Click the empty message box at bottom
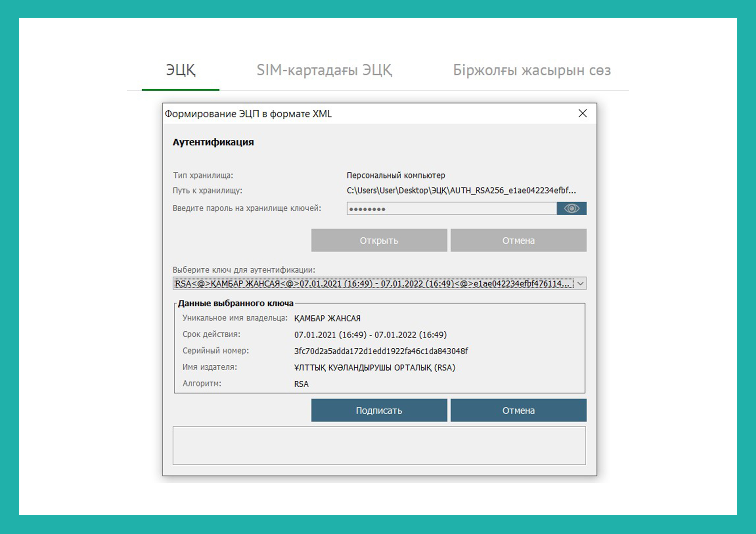This screenshot has height=534, width=756. coord(379,446)
